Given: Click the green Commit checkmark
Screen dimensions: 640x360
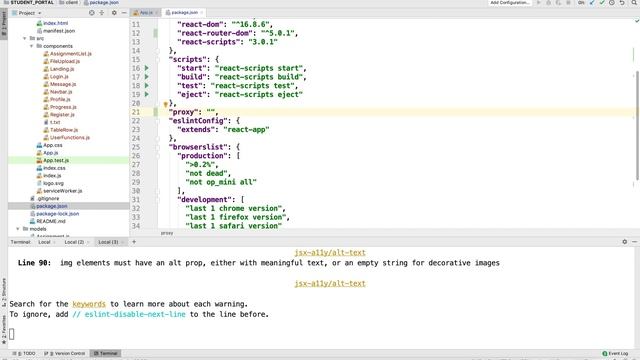Looking at the screenshot, I should [x=602, y=3].
